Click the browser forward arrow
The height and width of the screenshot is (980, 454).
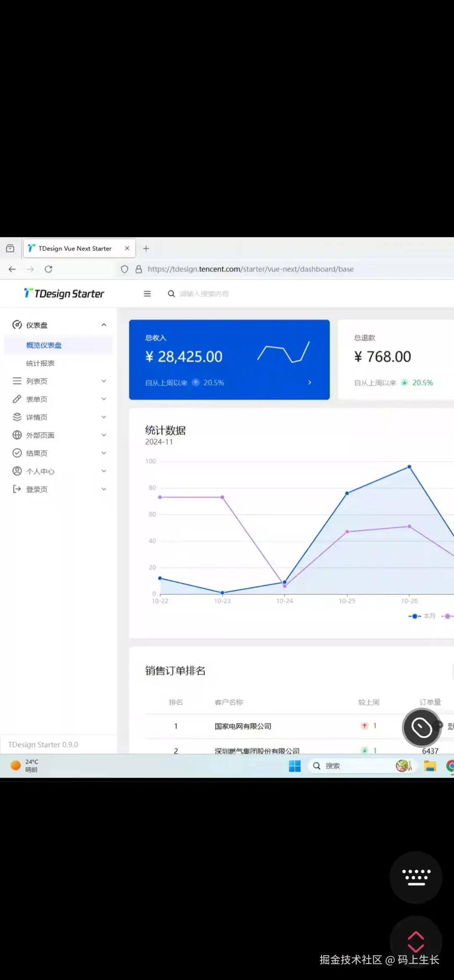tap(30, 269)
